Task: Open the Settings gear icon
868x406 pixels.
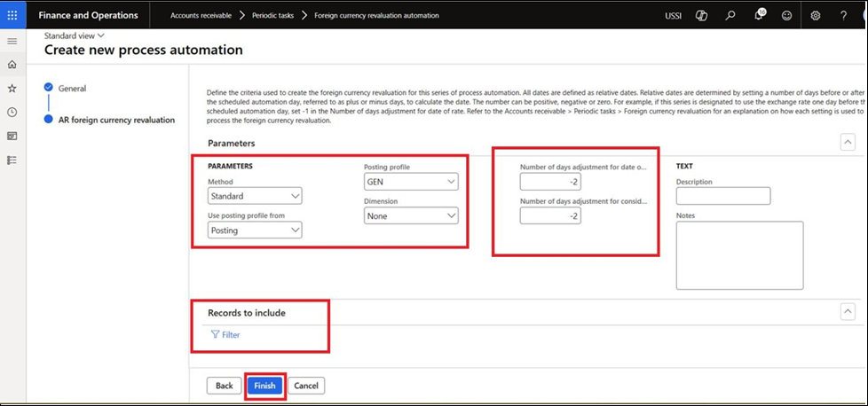Action: coord(816,15)
